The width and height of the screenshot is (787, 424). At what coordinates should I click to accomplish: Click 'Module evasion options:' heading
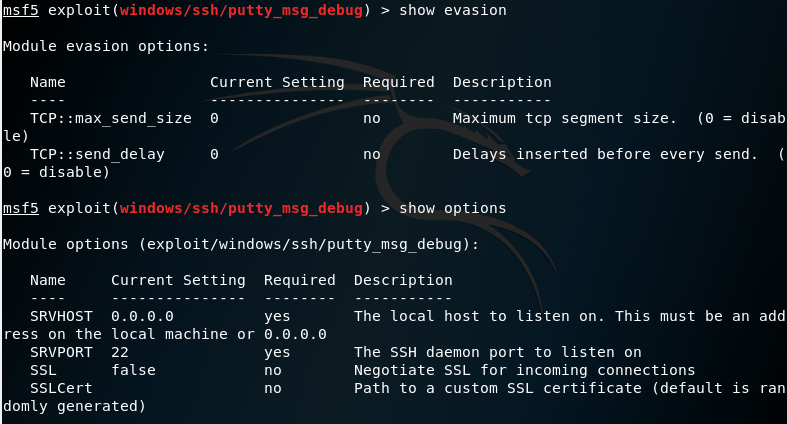(106, 46)
